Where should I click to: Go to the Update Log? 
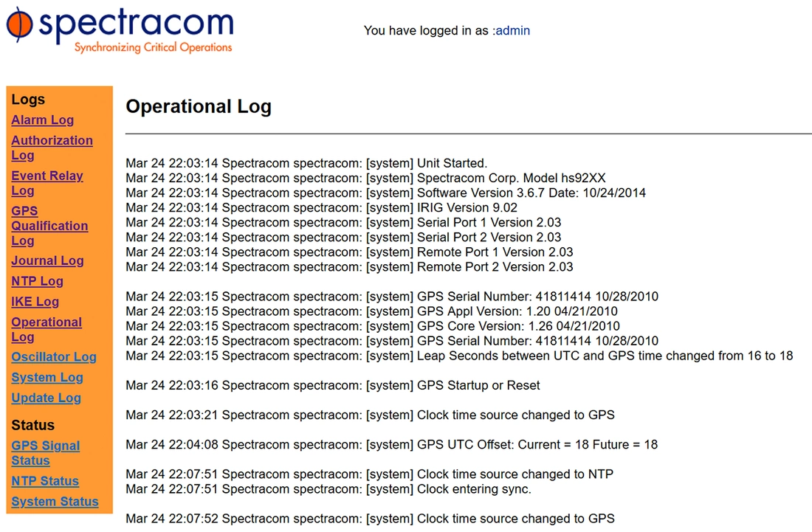(x=46, y=398)
